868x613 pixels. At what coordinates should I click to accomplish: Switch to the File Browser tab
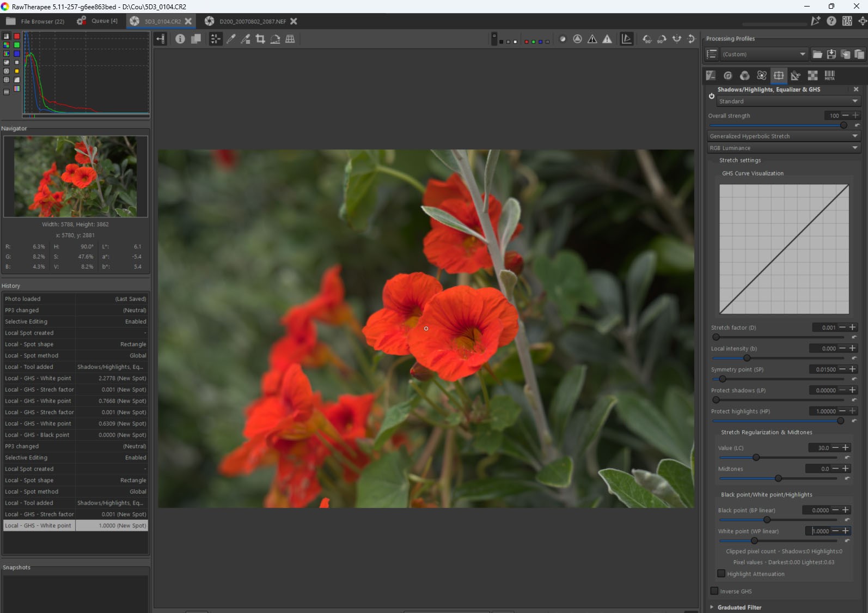[x=36, y=21]
